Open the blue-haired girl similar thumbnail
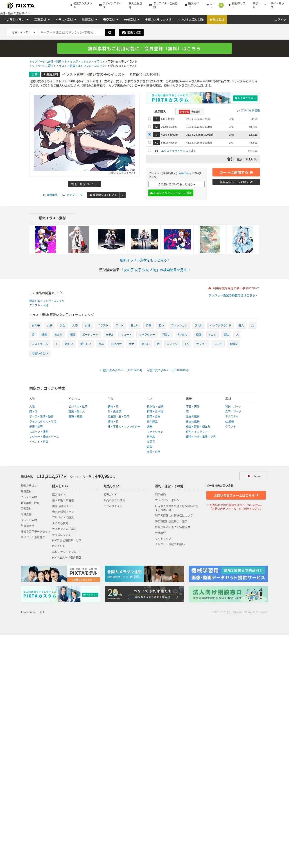Screen dimensions: 289x868 coord(243,240)
